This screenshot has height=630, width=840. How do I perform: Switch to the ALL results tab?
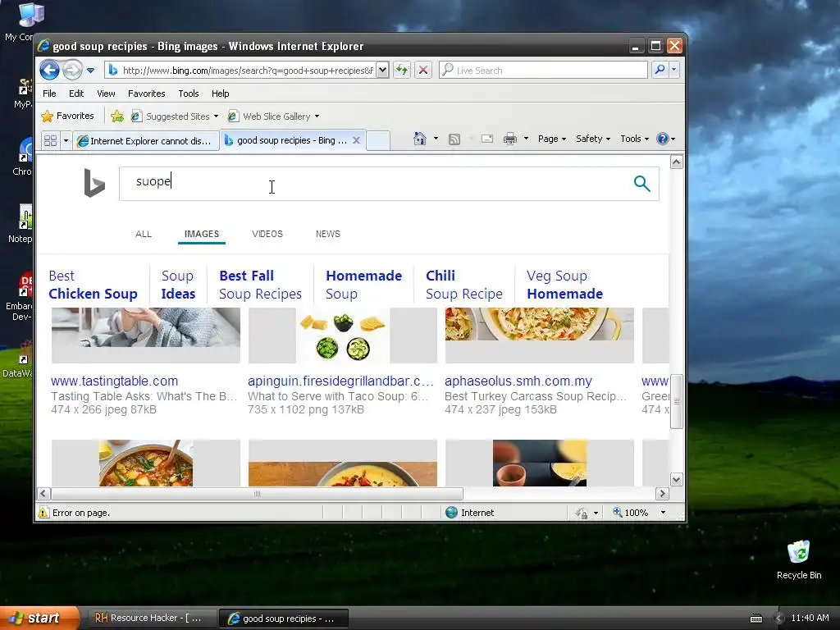144,234
